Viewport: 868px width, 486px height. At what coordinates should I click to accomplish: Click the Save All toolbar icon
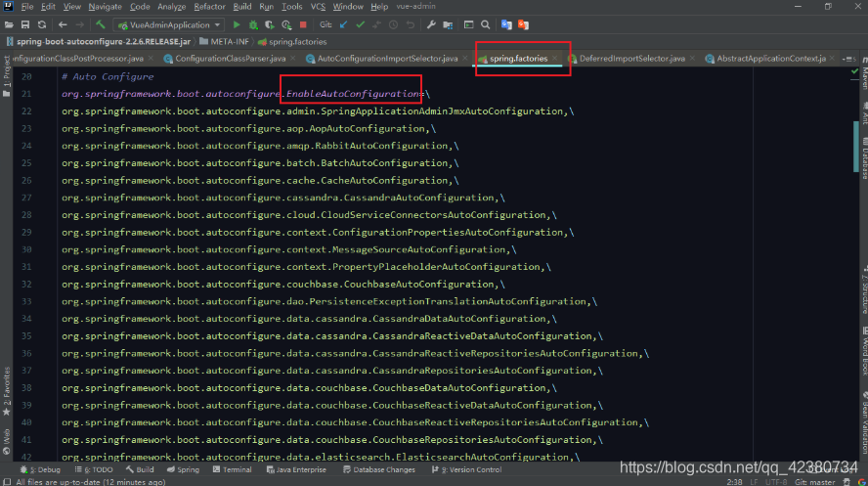pyautogui.click(x=25, y=24)
